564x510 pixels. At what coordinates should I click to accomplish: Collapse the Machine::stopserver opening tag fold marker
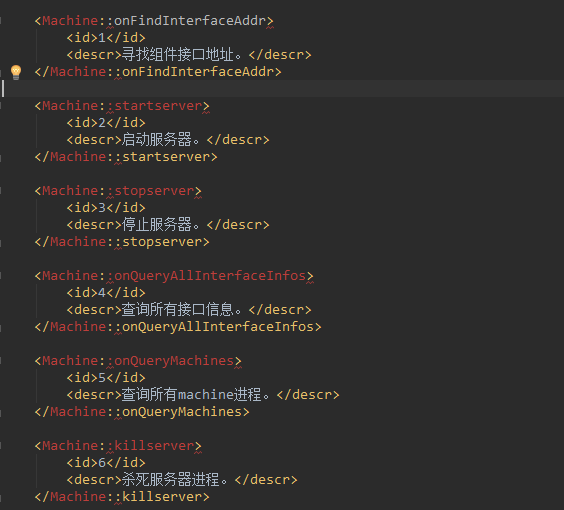point(1,191)
